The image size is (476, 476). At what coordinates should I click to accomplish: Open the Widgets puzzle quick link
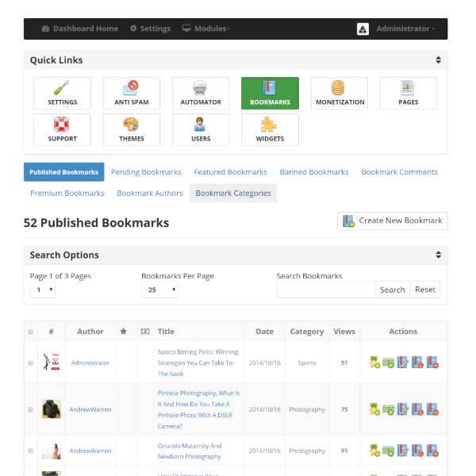[x=270, y=129]
